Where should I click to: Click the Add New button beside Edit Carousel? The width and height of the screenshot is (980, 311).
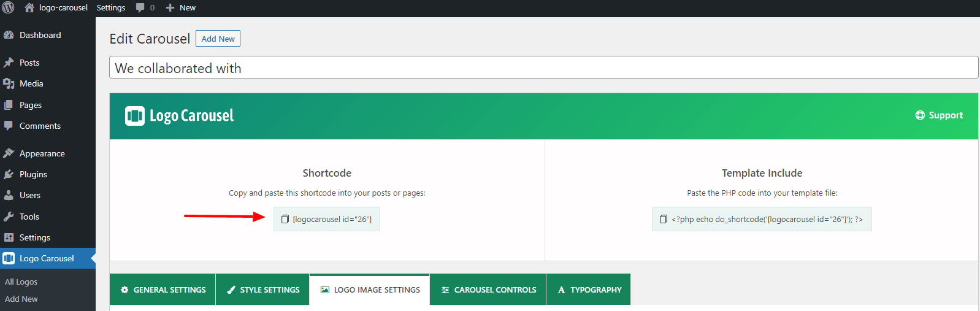(218, 39)
